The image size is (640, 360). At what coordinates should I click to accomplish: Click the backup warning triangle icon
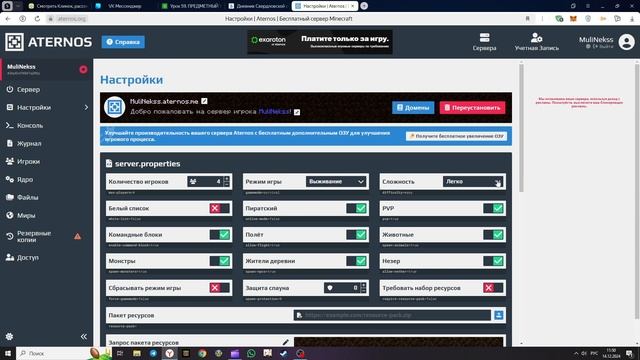(x=78, y=236)
